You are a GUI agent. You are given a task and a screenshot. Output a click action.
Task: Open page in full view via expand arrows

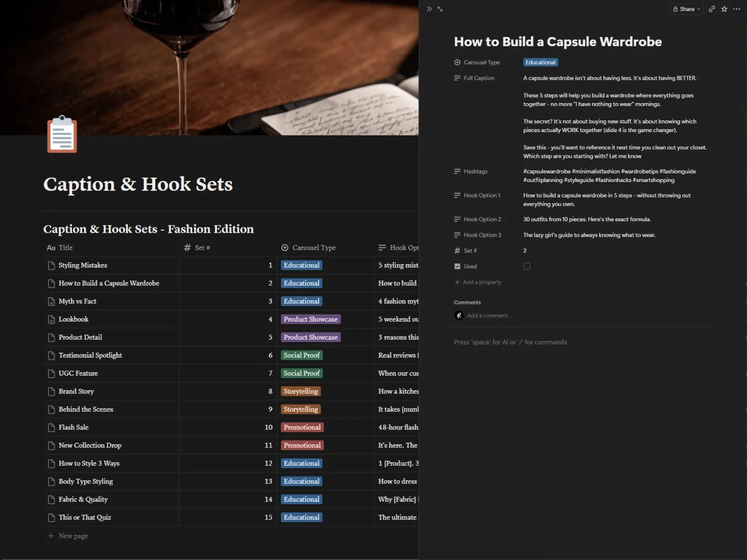point(440,9)
